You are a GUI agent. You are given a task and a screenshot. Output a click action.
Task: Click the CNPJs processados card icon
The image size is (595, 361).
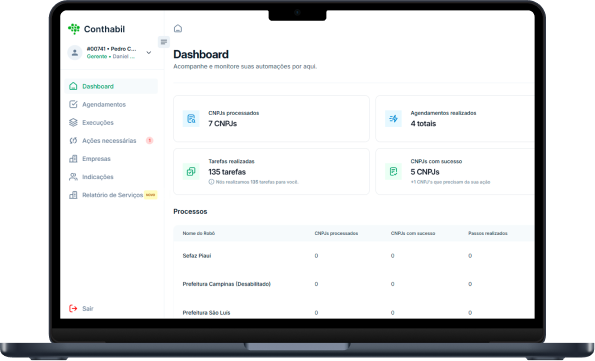[x=191, y=118]
